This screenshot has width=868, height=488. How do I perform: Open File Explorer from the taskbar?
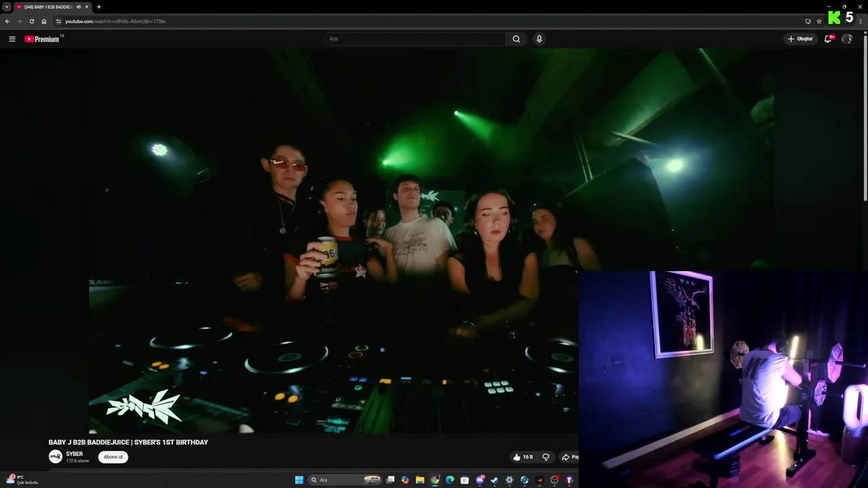point(420,480)
